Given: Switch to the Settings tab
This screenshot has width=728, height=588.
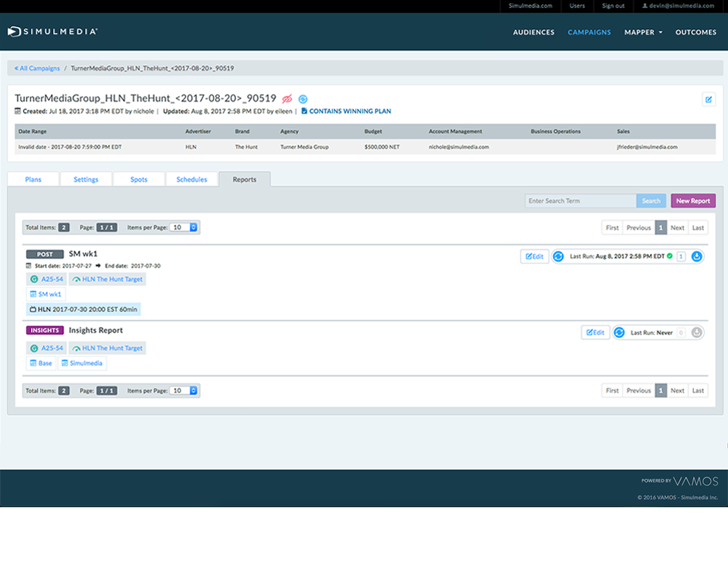Looking at the screenshot, I should (x=86, y=179).
